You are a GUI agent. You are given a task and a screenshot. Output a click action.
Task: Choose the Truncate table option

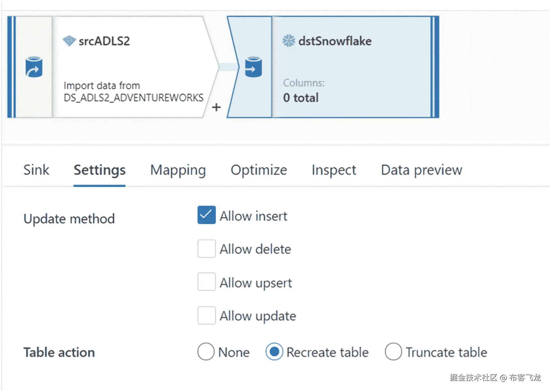(393, 352)
